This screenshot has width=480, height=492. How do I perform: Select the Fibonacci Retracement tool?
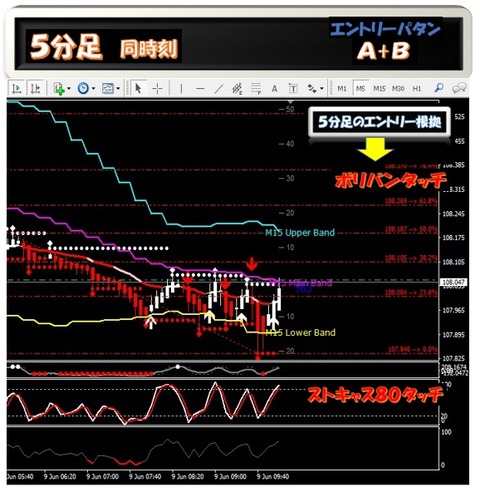256,89
